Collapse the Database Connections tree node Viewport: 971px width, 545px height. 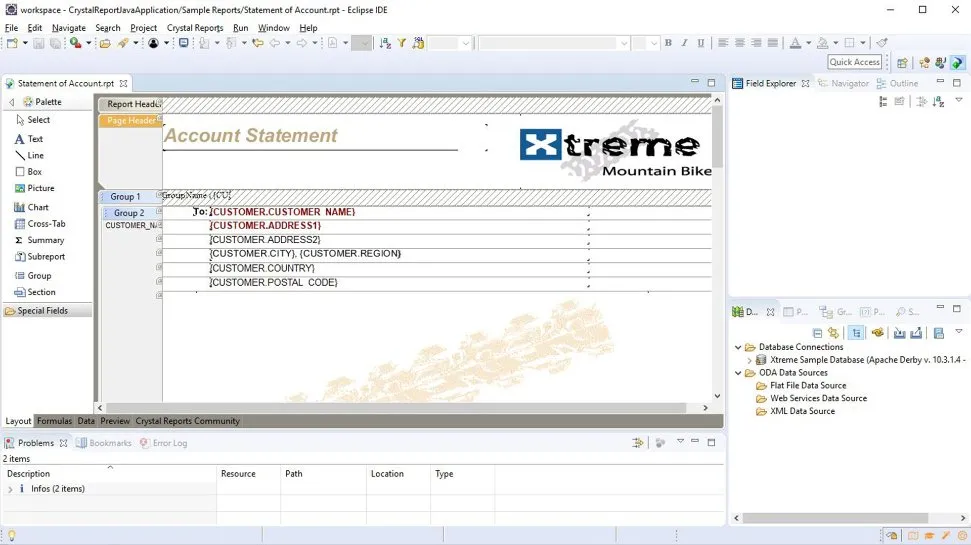click(x=738, y=347)
